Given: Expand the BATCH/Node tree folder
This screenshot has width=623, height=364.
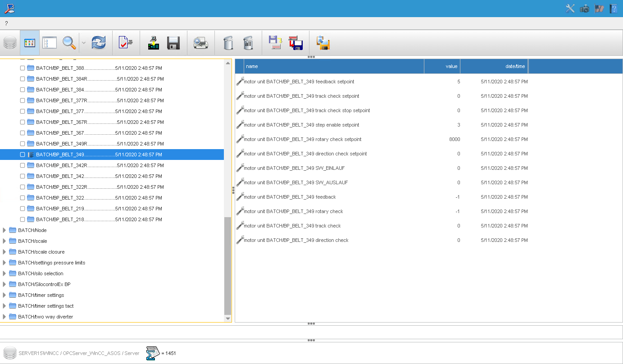Looking at the screenshot, I should pos(5,230).
